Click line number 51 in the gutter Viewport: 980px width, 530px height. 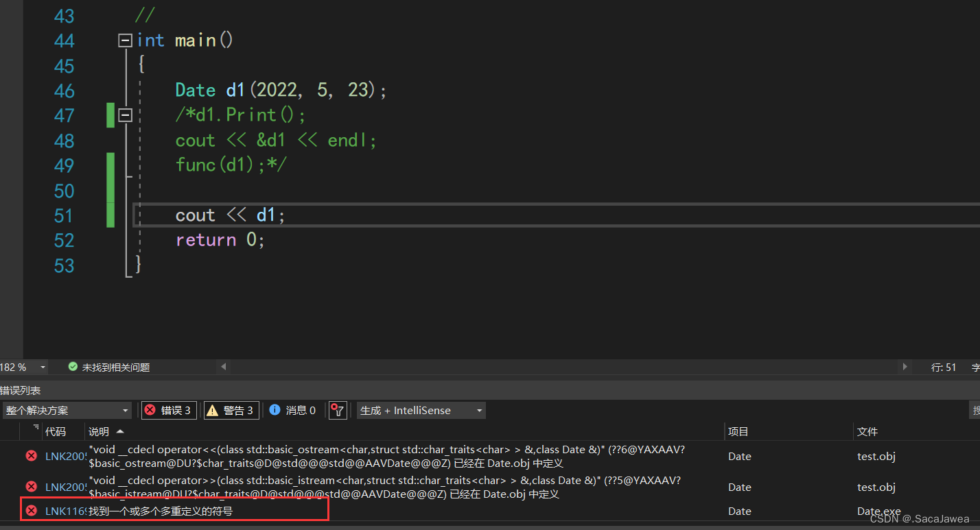[64, 216]
